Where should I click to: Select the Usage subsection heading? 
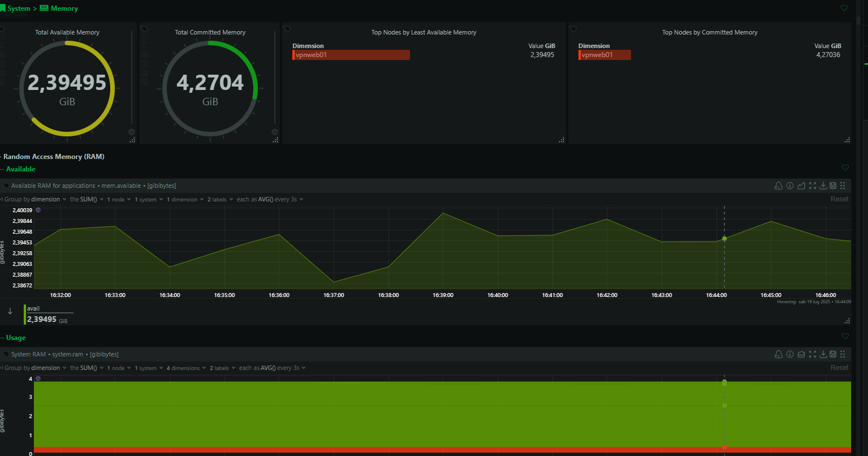16,338
